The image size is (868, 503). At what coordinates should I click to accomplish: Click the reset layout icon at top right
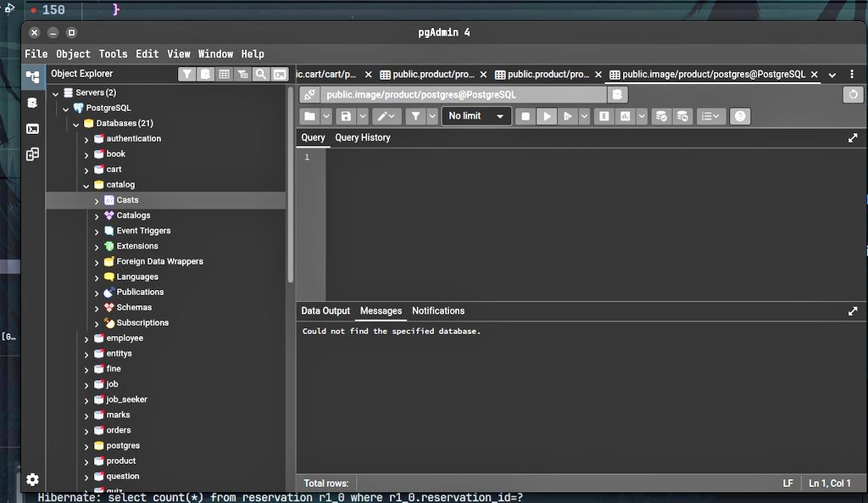click(853, 95)
